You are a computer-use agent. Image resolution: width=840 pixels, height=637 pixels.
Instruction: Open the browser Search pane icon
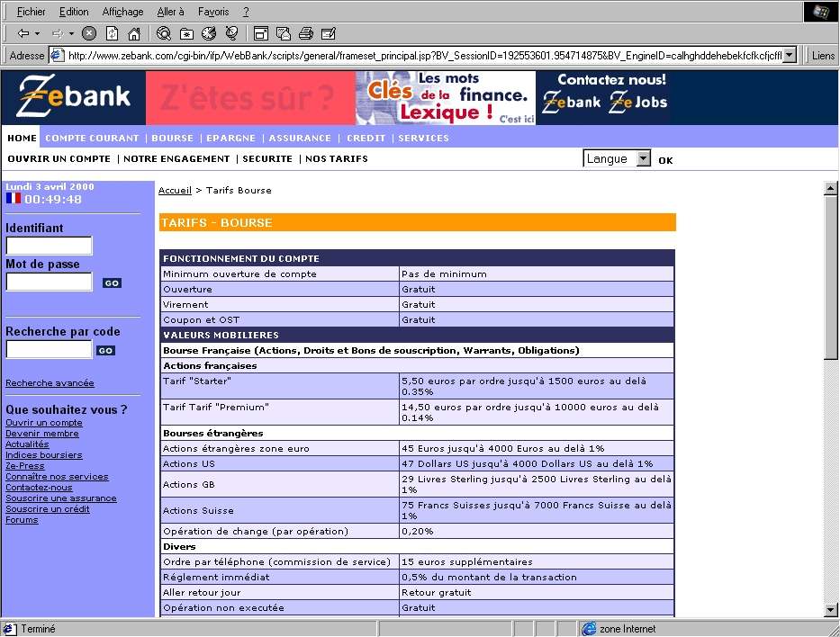click(163, 33)
